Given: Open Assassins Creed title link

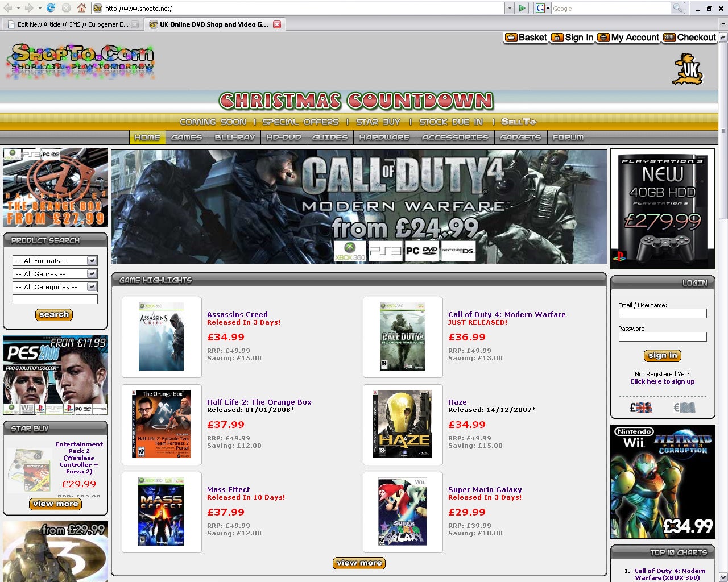Looking at the screenshot, I should click(237, 314).
